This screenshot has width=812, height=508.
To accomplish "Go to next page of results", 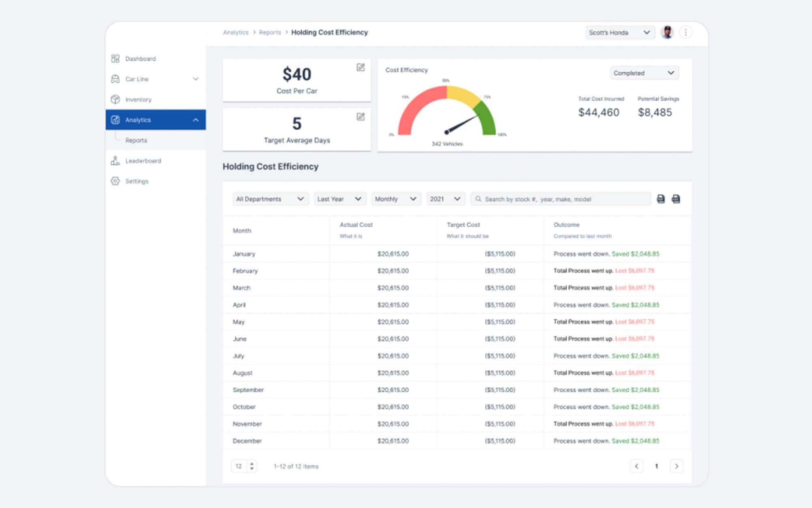I will 676,466.
